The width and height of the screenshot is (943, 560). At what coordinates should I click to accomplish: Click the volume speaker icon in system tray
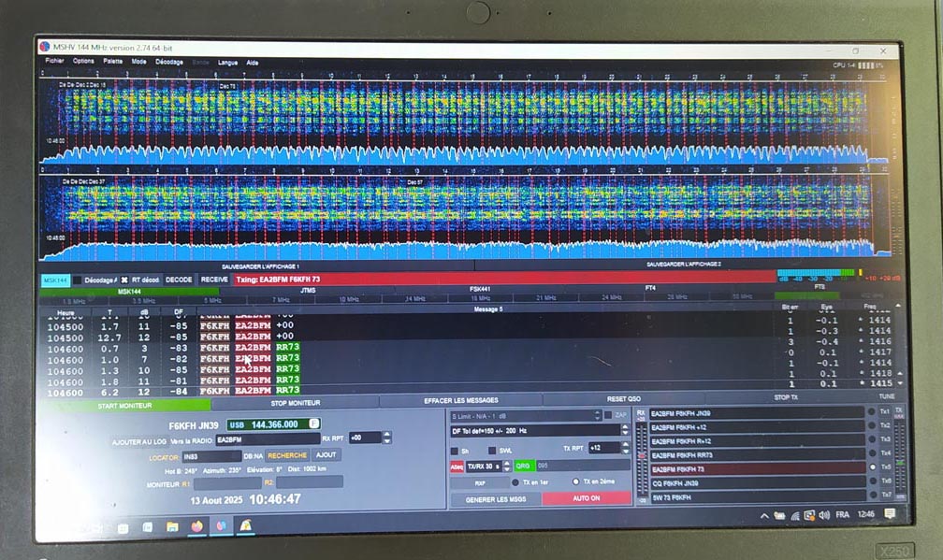tap(824, 515)
